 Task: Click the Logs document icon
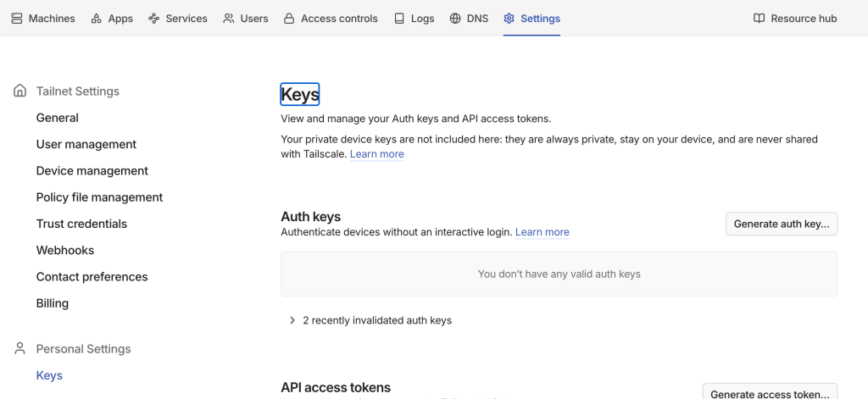[399, 18]
